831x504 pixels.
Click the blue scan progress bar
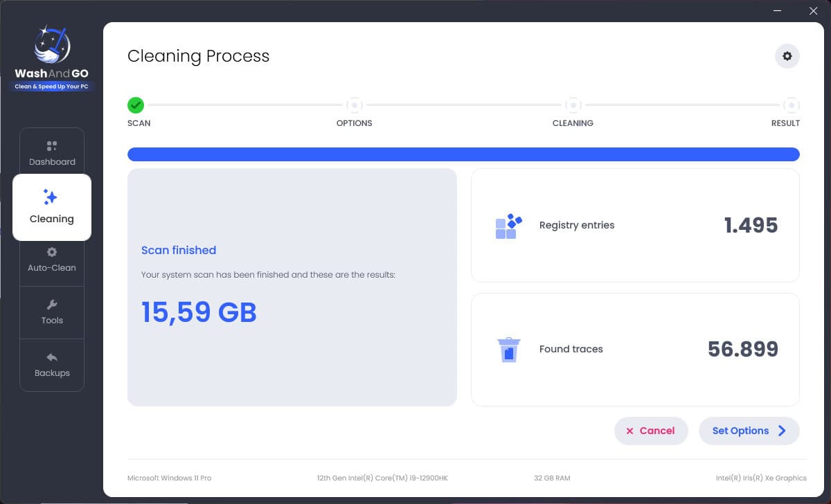[463, 154]
